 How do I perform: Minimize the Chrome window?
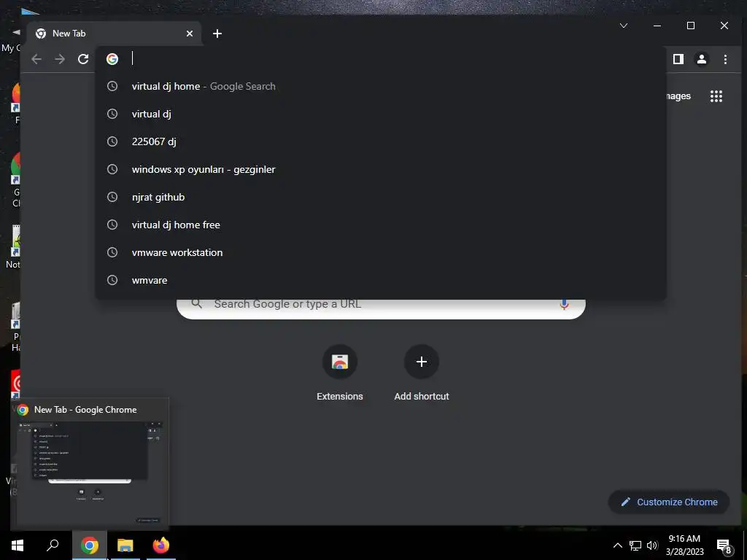coord(657,26)
